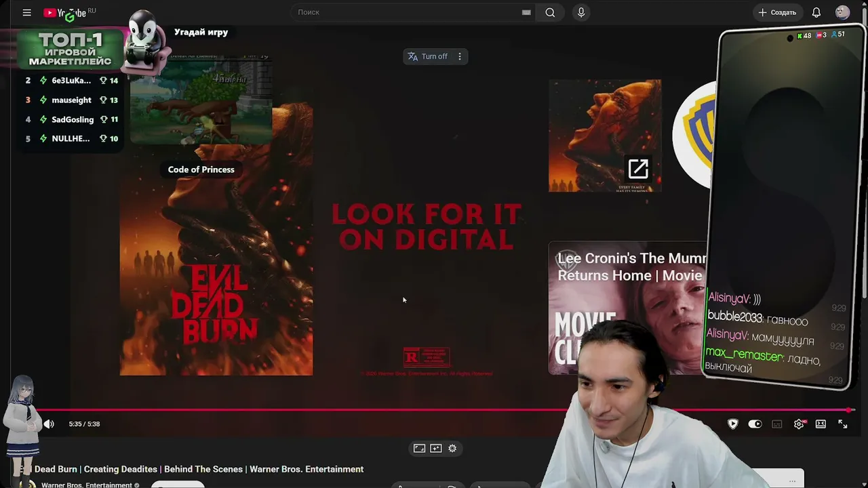Viewport: 868px width, 488px height.
Task: Click the page scrollbar on the right edge
Action: 865,156
